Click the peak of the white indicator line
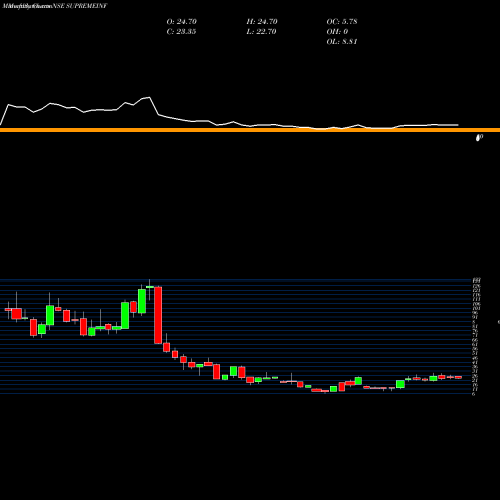Image resolution: width=500 pixels, height=500 pixels. (149, 97)
